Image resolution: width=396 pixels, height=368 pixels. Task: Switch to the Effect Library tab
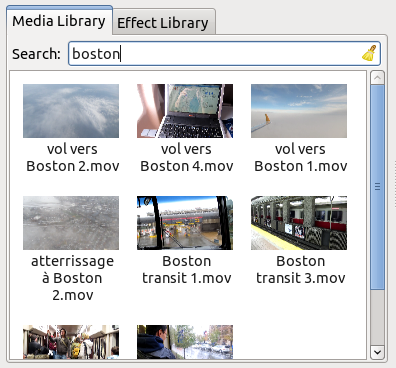tap(163, 22)
